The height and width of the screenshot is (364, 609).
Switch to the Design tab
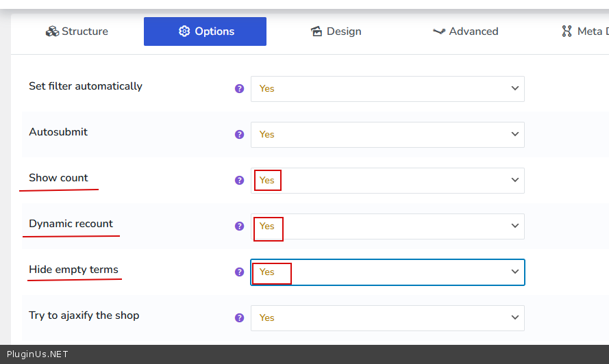pyautogui.click(x=336, y=31)
